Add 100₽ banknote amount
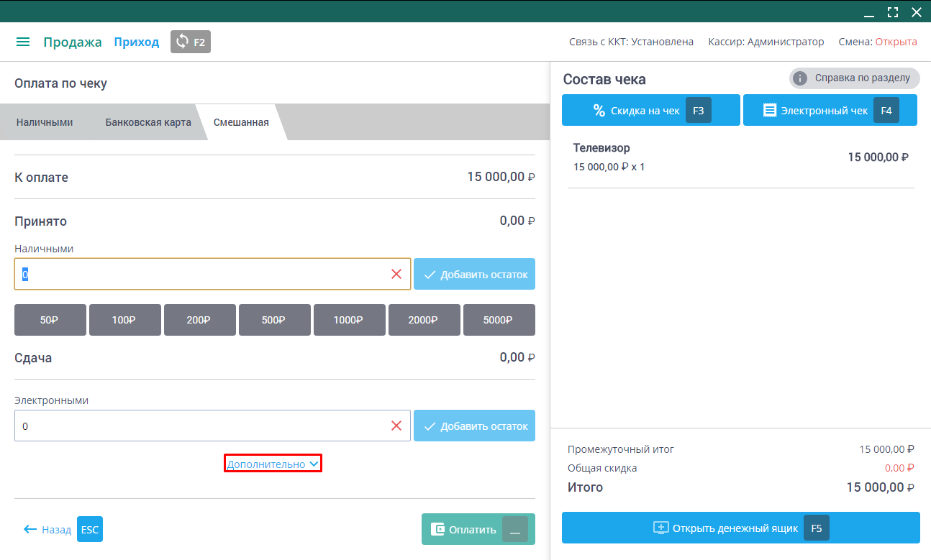This screenshot has height=560, width=931. point(125,320)
